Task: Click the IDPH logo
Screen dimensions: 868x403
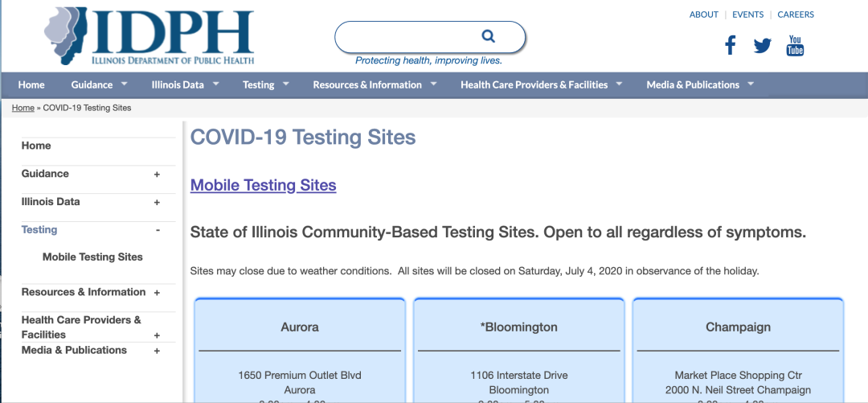Action: 149,36
